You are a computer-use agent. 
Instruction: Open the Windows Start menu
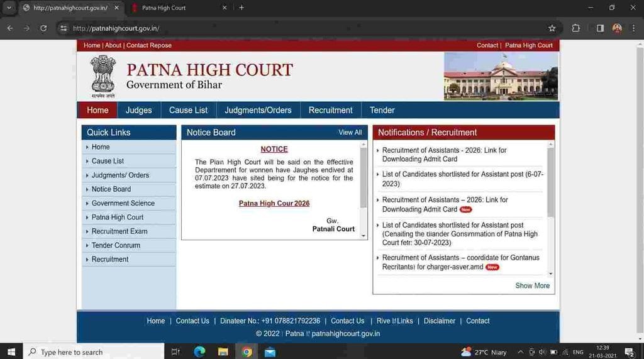point(11,352)
